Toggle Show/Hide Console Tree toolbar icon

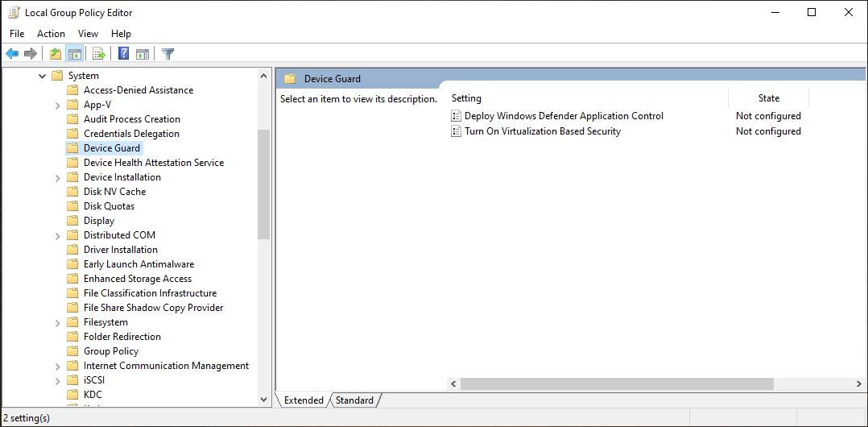74,54
